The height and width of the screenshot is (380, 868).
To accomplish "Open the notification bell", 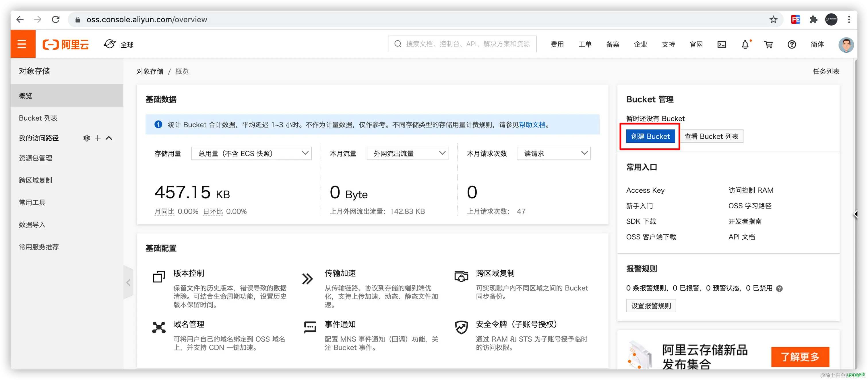I will (x=745, y=44).
